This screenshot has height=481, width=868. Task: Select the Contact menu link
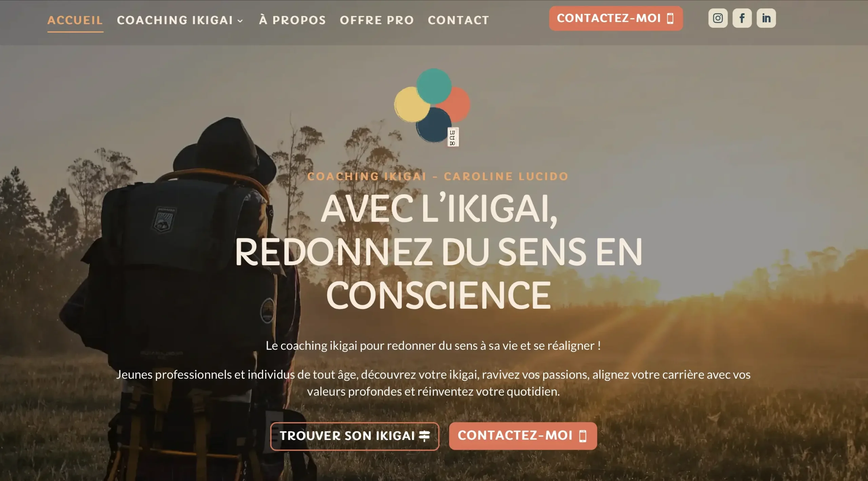pyautogui.click(x=458, y=20)
